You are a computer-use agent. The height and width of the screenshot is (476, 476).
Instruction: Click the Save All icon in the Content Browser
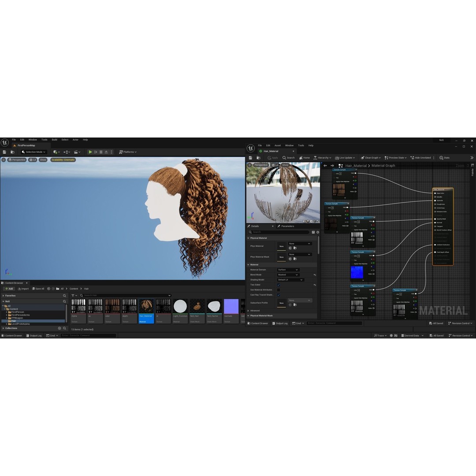tap(38, 288)
